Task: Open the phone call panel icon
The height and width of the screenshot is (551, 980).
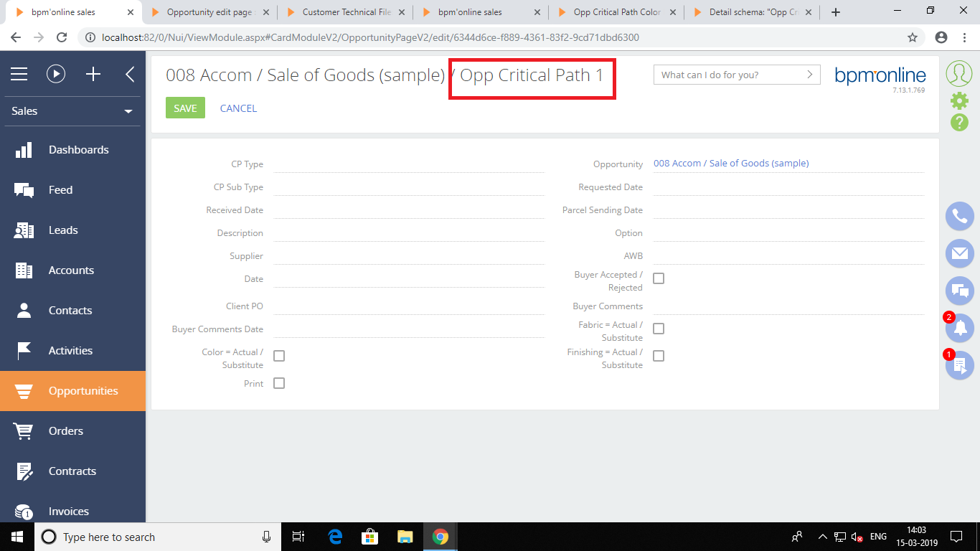Action: [959, 216]
